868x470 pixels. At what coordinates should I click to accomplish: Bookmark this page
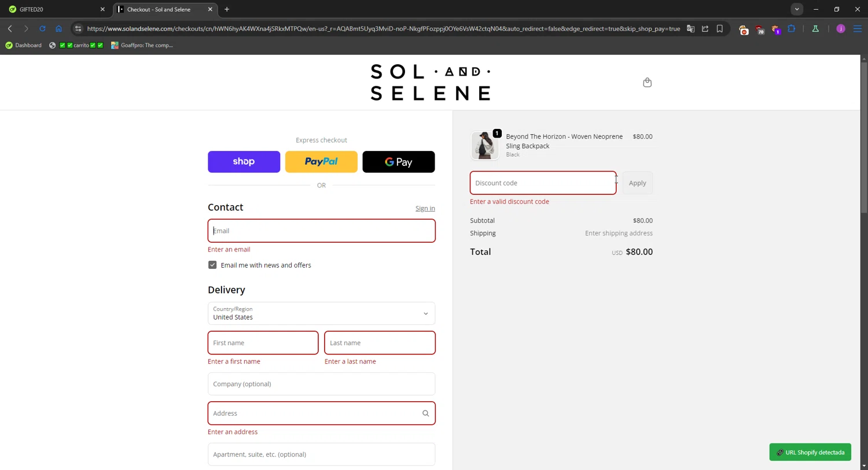(720, 28)
